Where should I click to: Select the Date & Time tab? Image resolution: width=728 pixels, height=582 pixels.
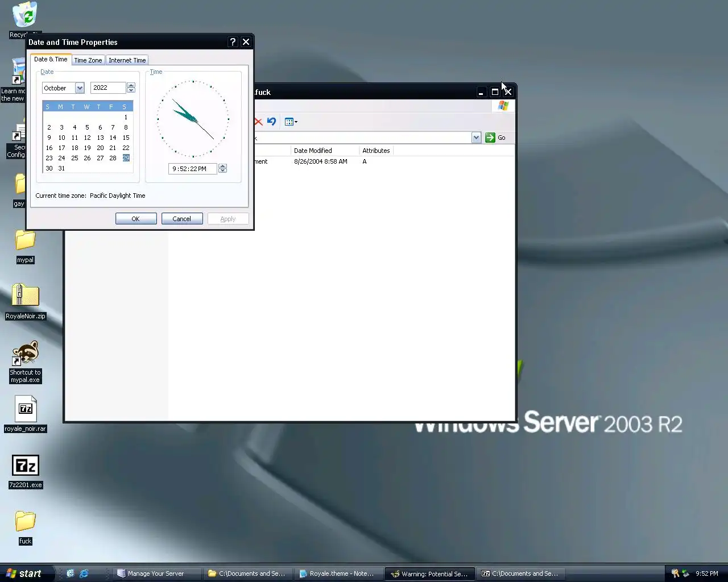click(51, 59)
